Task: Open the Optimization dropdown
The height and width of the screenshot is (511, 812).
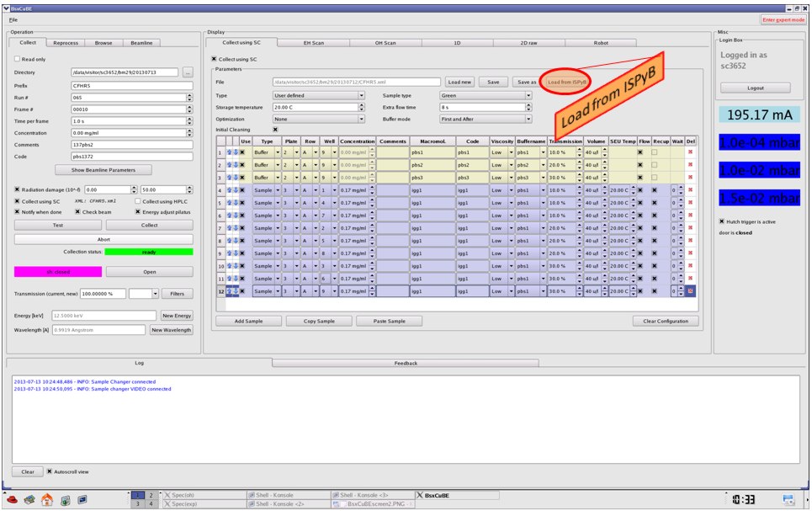Action: (x=320, y=119)
